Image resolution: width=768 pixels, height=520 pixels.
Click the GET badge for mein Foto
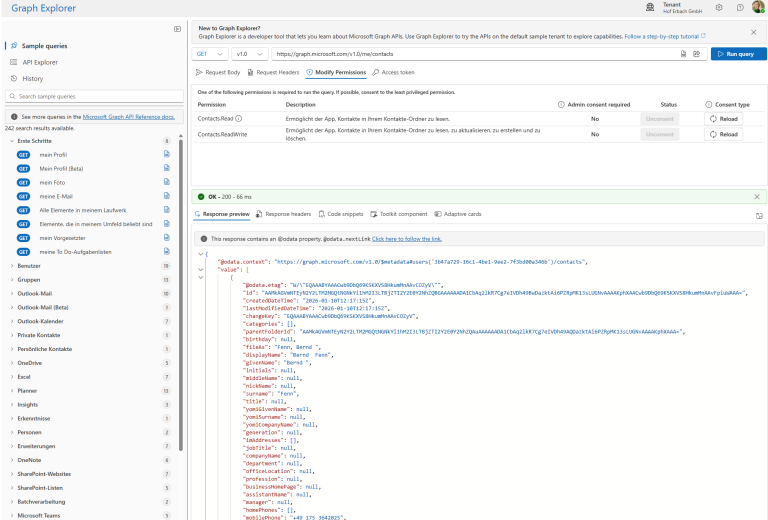point(24,182)
